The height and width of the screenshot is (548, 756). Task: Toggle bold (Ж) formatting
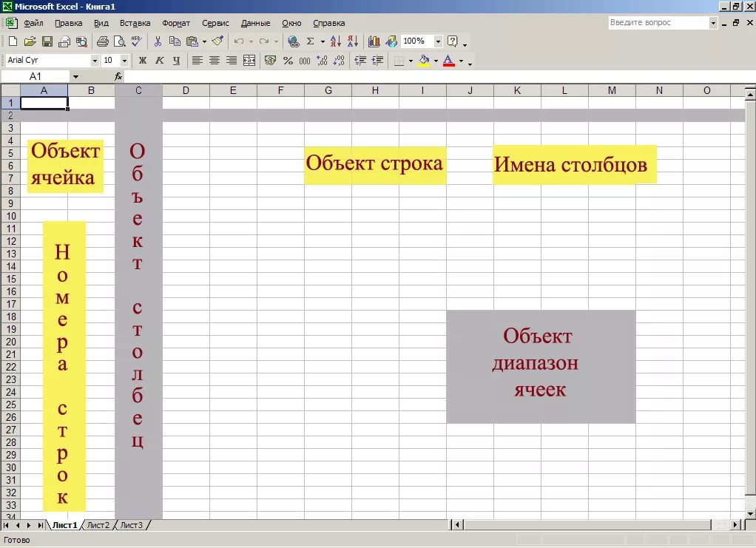click(143, 60)
